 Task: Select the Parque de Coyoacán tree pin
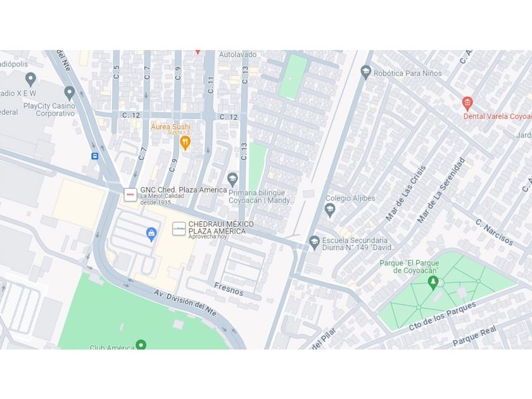(433, 282)
